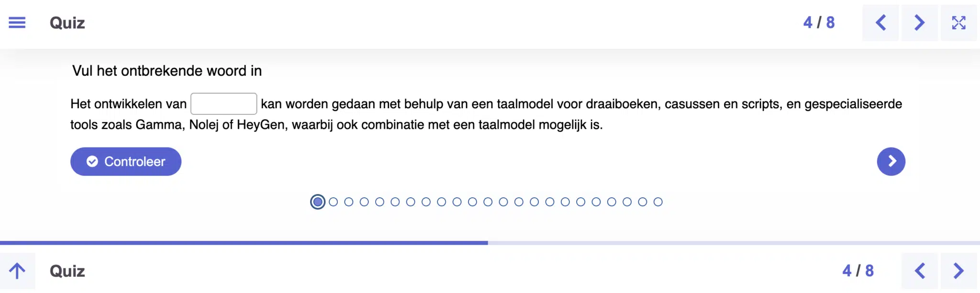The width and height of the screenshot is (980, 293).
Task: Click the missing word input field
Action: 223,104
